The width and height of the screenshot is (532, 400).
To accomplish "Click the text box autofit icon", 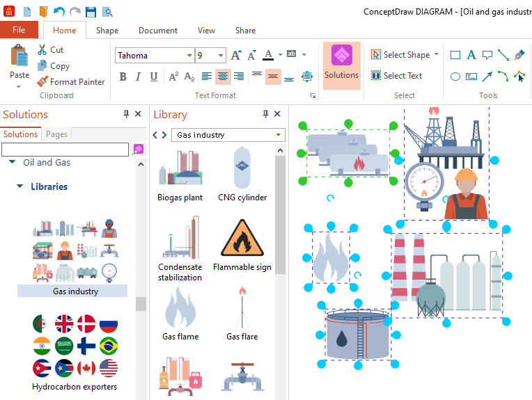I will (306, 77).
